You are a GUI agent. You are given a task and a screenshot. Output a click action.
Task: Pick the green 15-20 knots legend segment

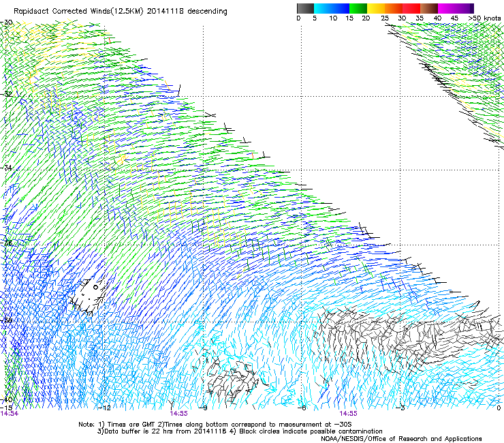coord(358,8)
